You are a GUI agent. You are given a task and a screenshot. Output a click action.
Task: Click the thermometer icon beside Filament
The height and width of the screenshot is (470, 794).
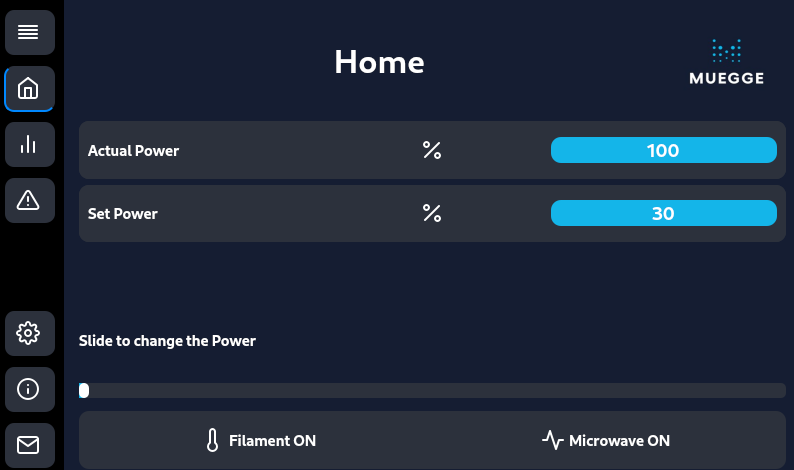click(x=213, y=440)
